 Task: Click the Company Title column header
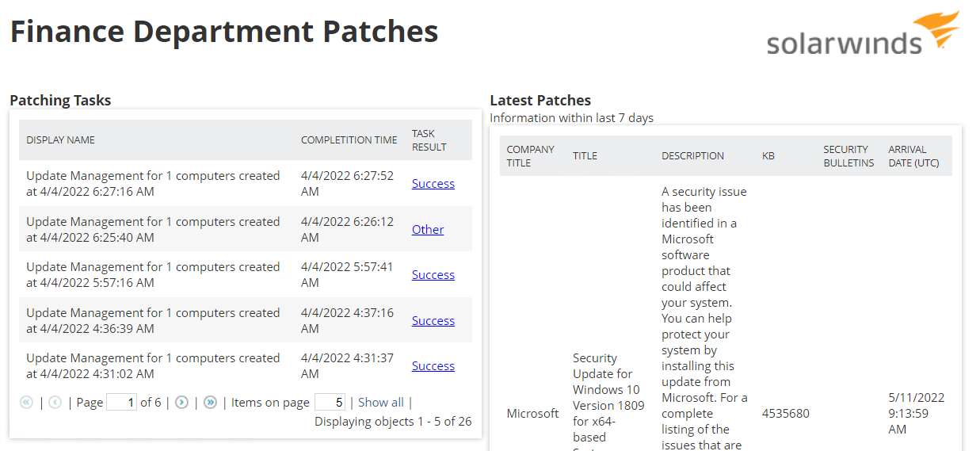click(x=530, y=156)
